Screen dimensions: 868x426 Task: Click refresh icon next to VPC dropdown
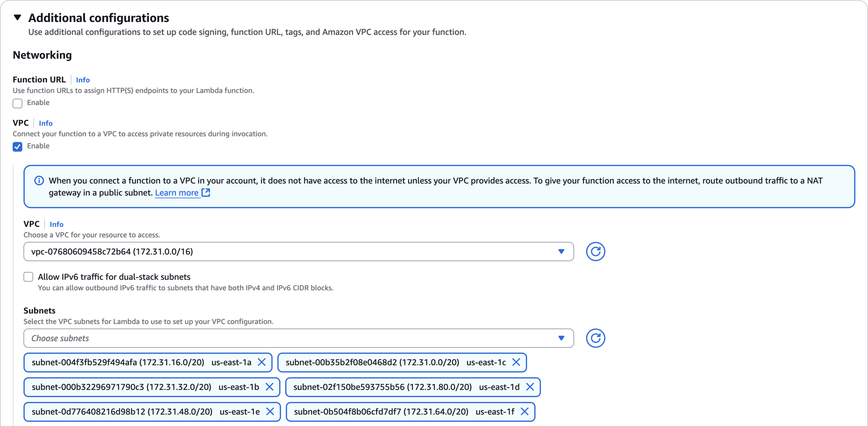[595, 252]
